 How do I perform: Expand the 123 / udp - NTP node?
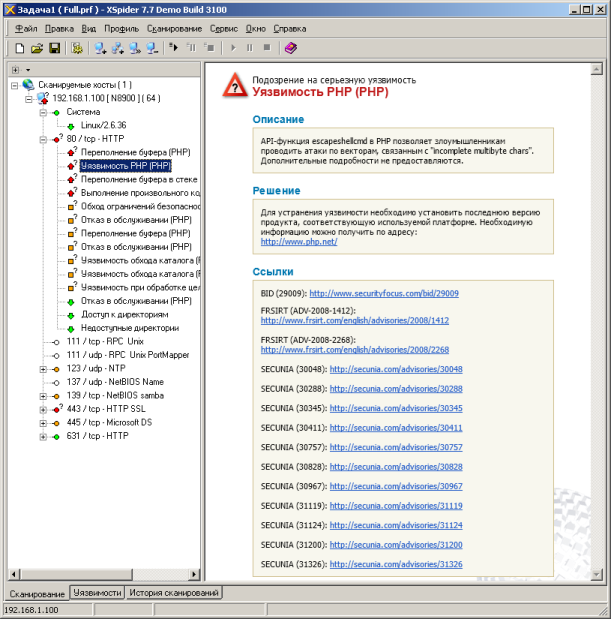43,370
